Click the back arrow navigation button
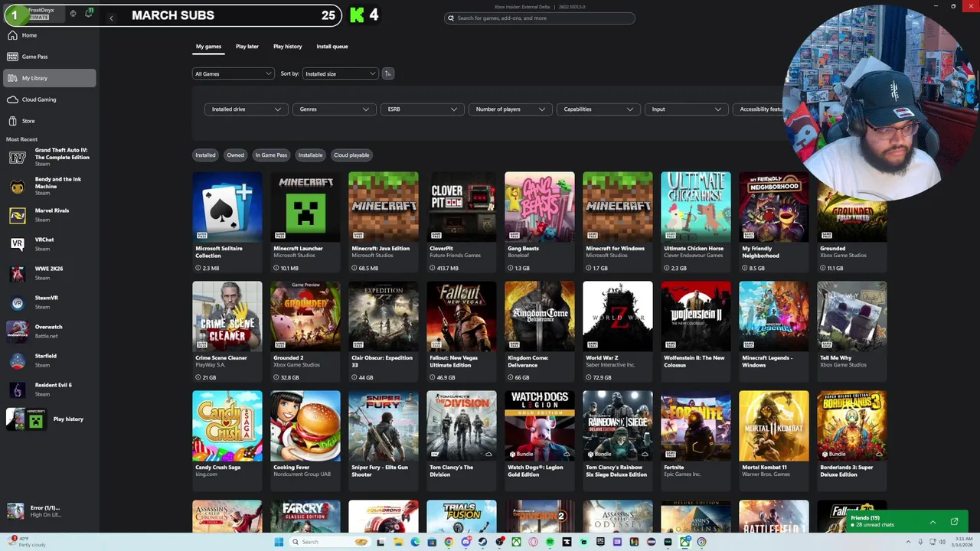Image resolution: width=980 pixels, height=551 pixels. click(111, 18)
